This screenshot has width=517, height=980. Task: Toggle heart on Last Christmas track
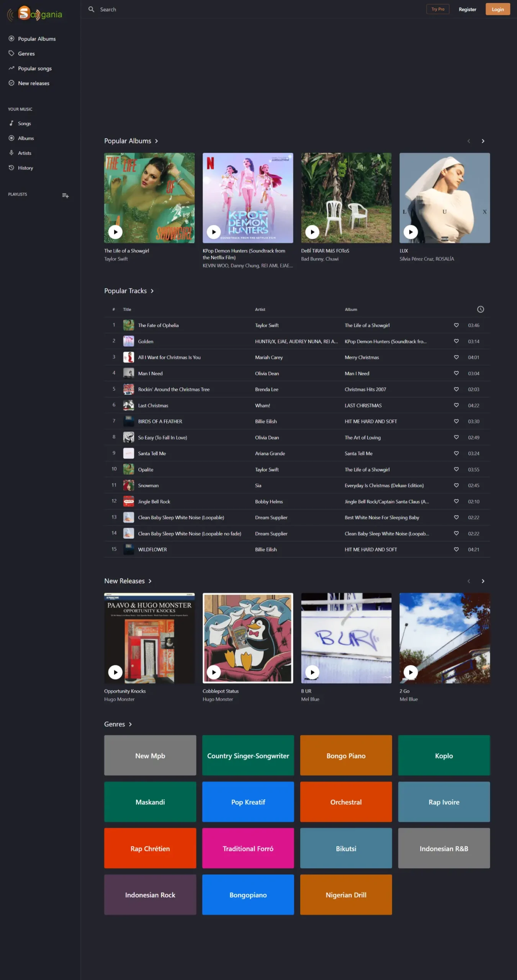point(456,405)
